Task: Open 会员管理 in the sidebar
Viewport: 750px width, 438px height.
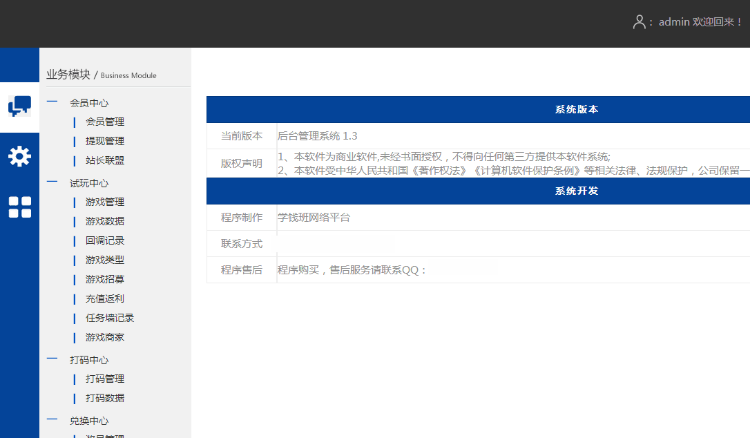Action: (x=105, y=121)
